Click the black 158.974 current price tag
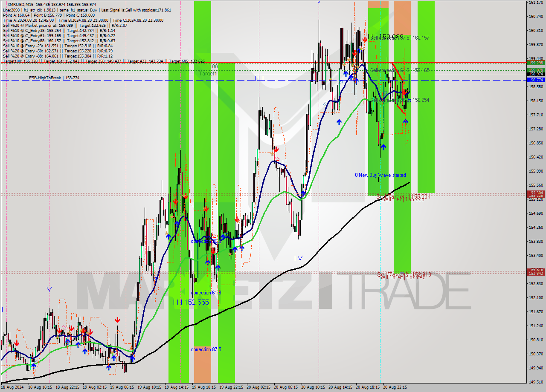Image resolution: width=546 pixels, height=392 pixels. [x=536, y=74]
